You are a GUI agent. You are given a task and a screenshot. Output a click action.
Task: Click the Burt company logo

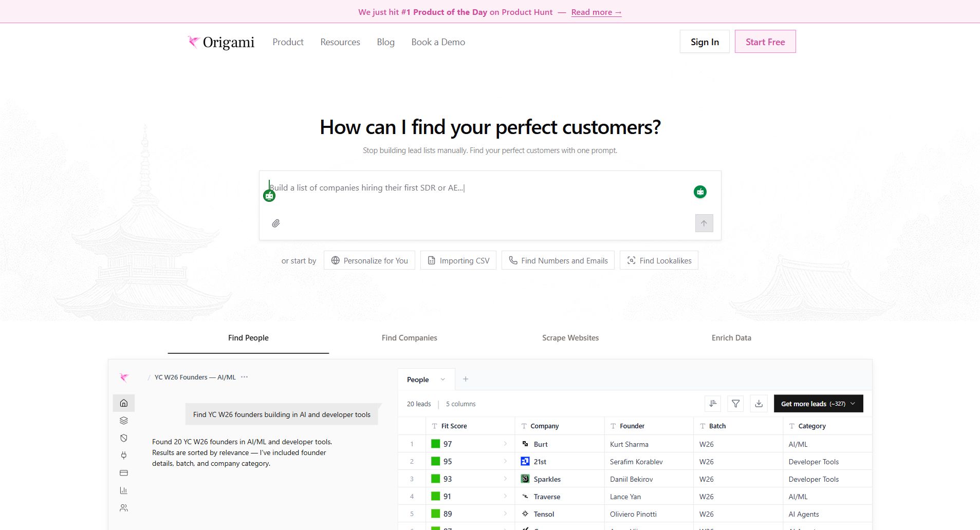coord(525,444)
